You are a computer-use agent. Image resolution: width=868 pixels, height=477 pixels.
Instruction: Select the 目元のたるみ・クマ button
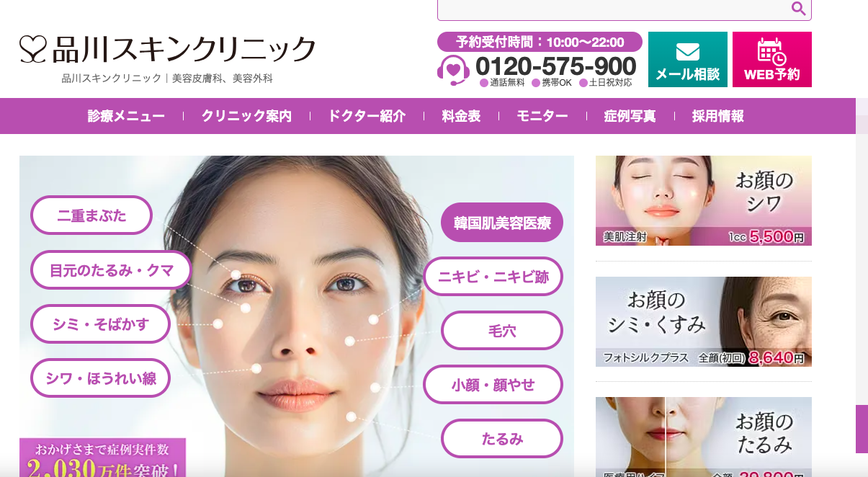(x=111, y=270)
